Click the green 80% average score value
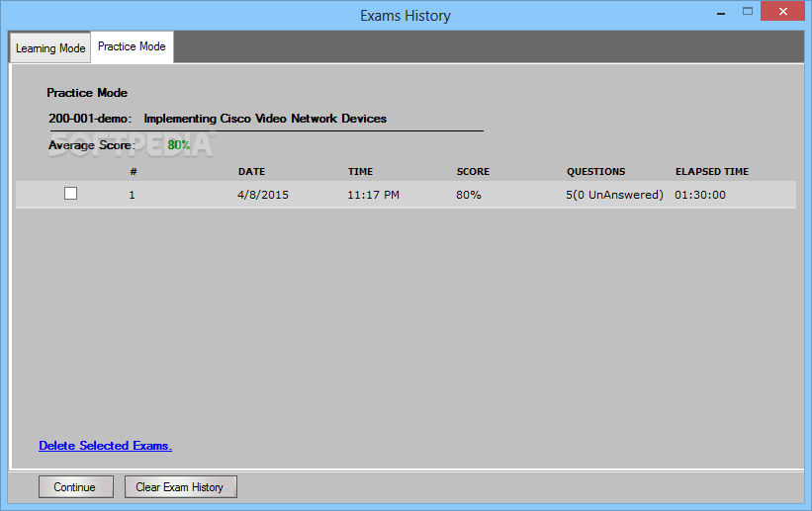812x511 pixels. [179, 145]
